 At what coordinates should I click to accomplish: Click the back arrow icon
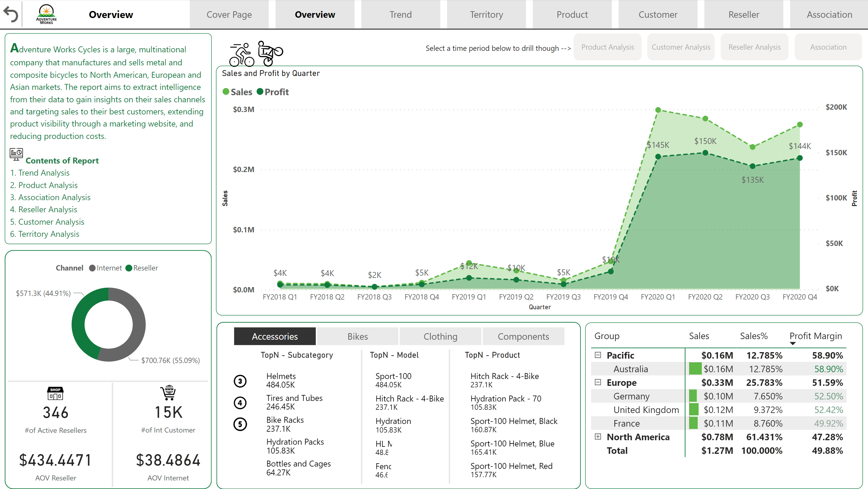[10, 14]
